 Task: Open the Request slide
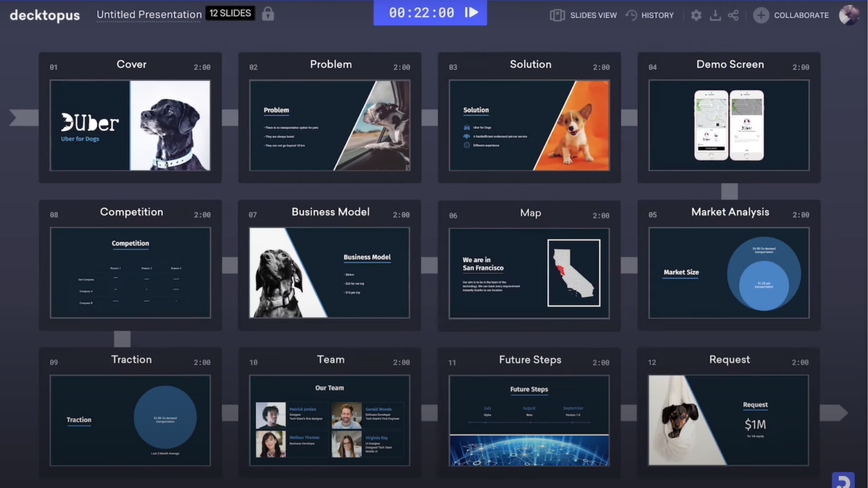pos(728,420)
